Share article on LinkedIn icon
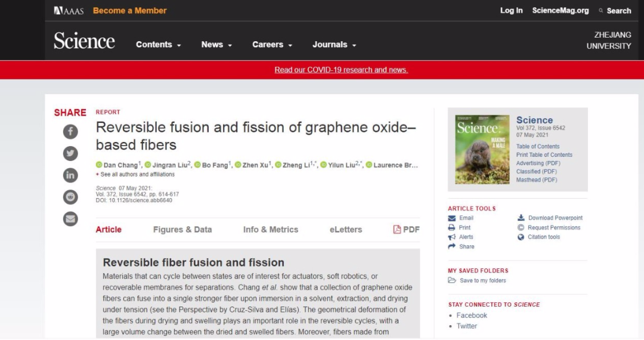 point(70,175)
